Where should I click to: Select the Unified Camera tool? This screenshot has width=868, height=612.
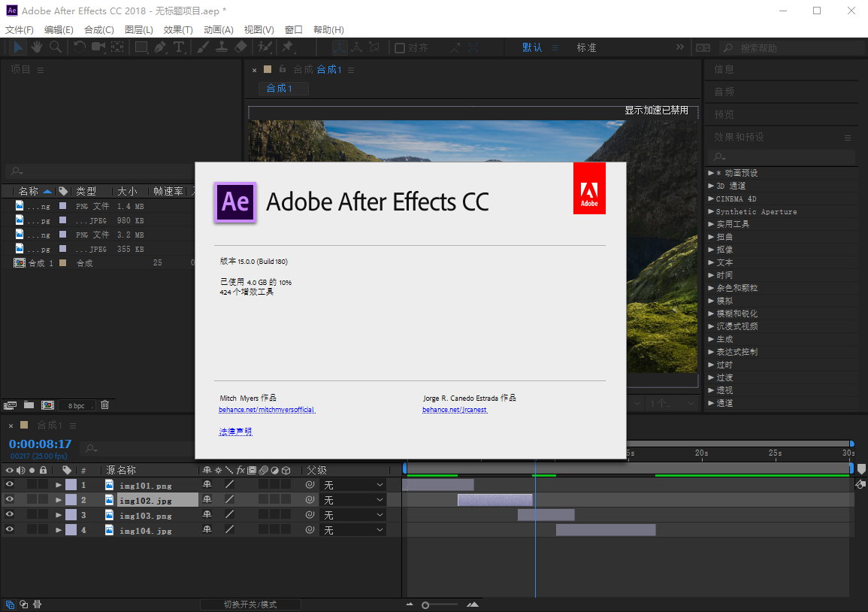click(x=98, y=47)
